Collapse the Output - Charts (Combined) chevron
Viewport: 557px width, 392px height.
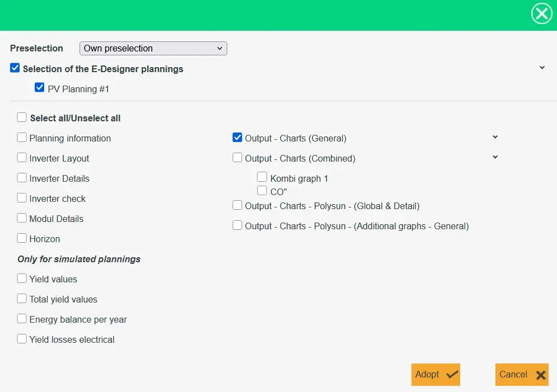pos(495,157)
